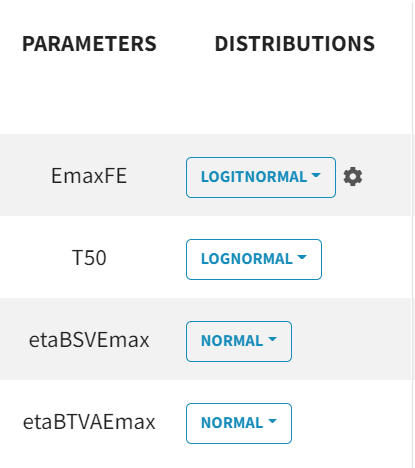Image resolution: width=415 pixels, height=468 pixels.
Task: Open the LOGNORMAL dropdown for T50
Action: click(254, 259)
